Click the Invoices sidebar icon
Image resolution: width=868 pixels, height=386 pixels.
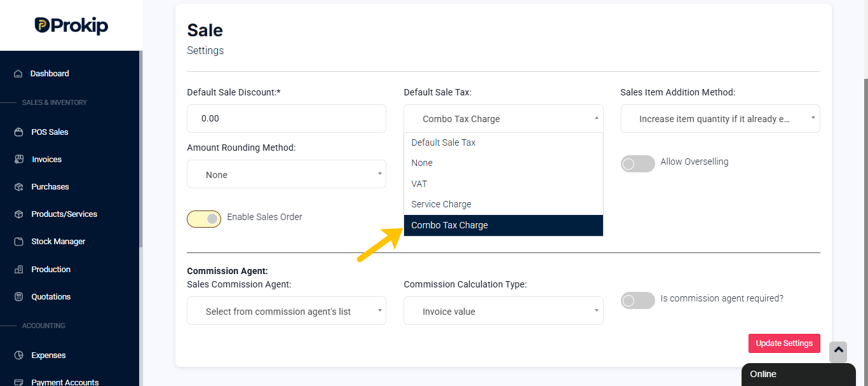[x=18, y=160]
